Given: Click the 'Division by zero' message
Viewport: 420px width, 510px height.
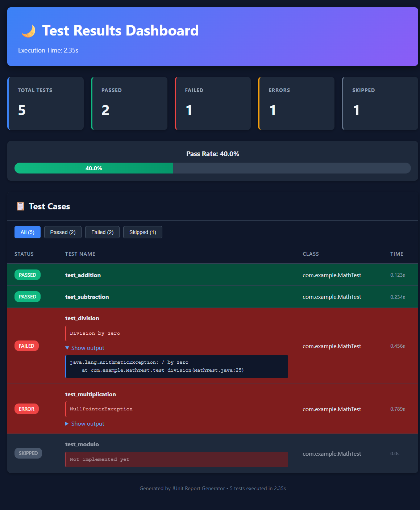Looking at the screenshot, I should [95, 333].
